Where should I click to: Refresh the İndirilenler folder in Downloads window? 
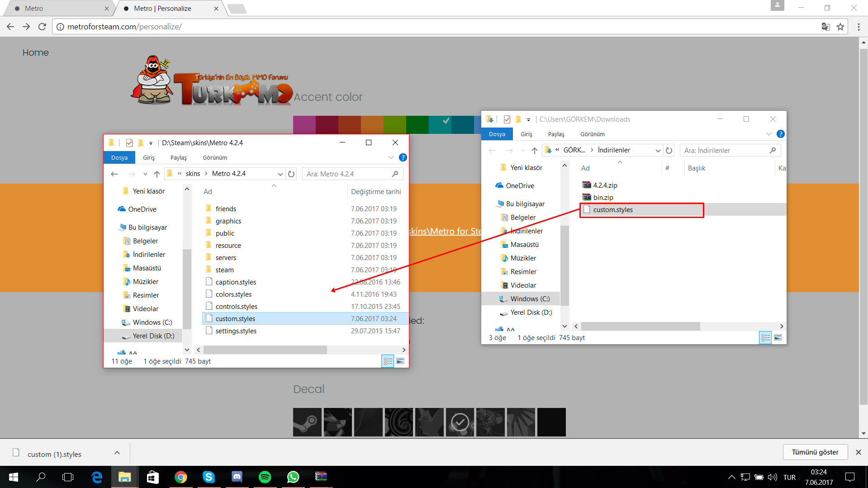pyautogui.click(x=669, y=150)
